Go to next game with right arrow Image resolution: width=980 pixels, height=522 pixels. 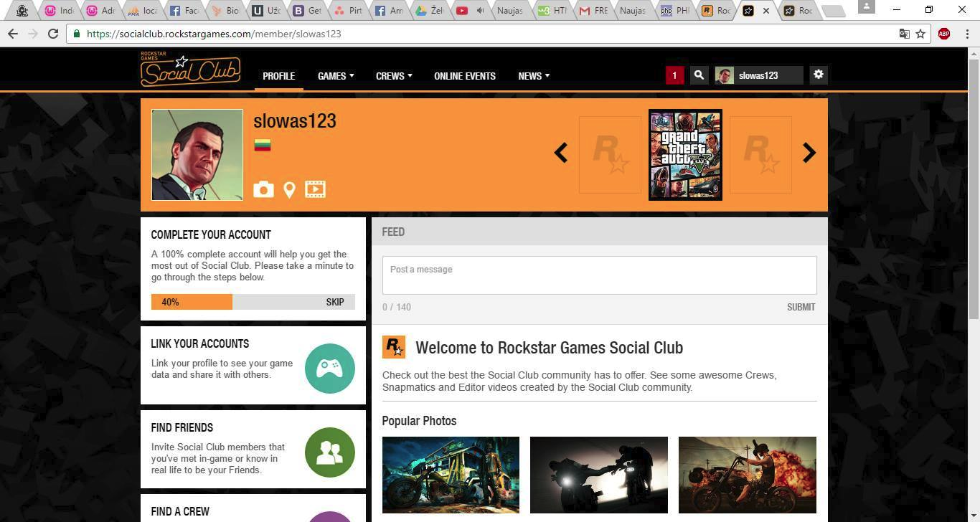[x=809, y=153]
